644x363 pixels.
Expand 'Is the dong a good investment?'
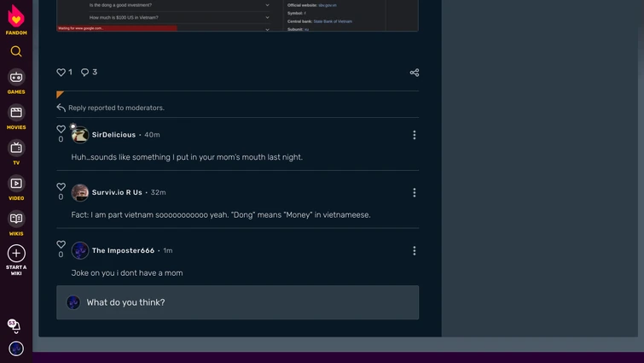click(x=179, y=5)
